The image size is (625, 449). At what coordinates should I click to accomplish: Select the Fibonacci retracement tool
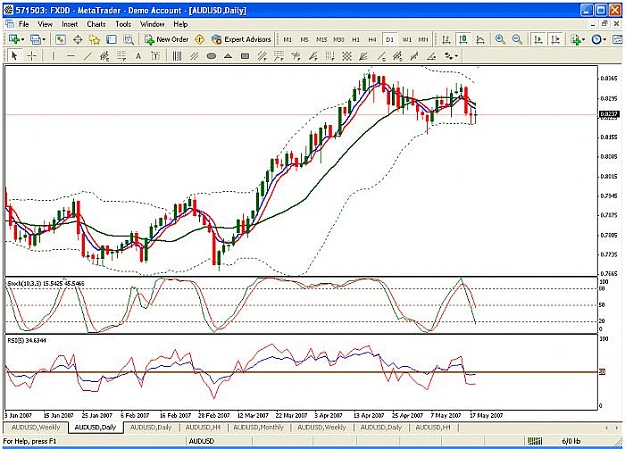[122, 56]
